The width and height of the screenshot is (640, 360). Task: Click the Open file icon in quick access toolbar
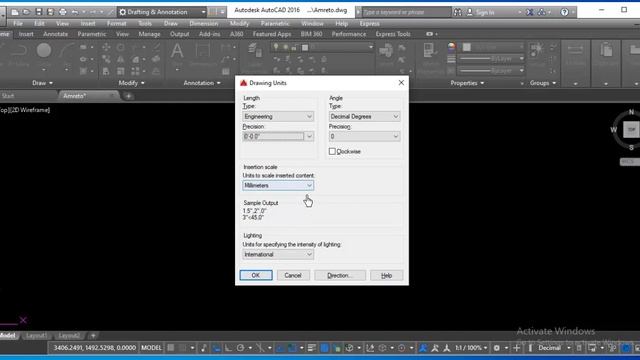[x=26, y=12]
